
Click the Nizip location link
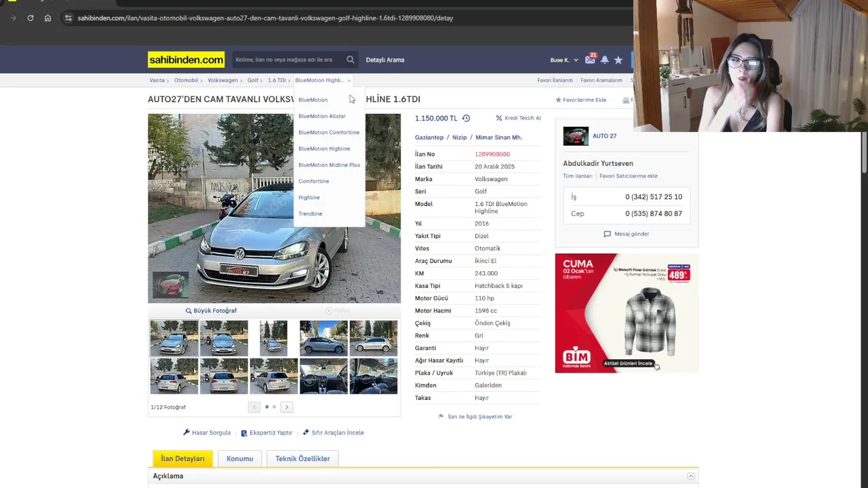(x=460, y=138)
